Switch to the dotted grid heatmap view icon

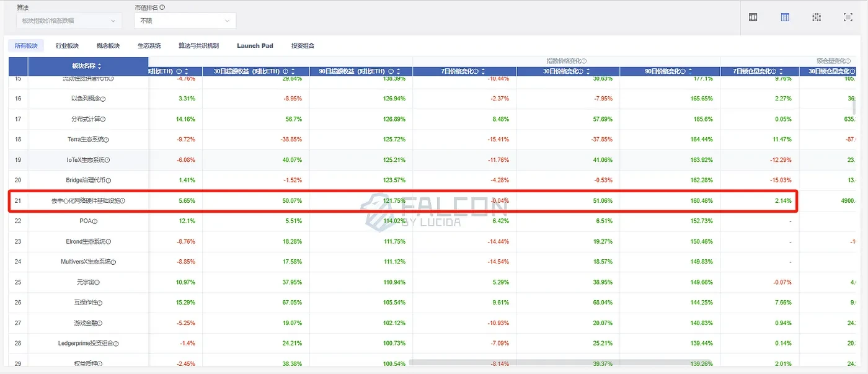click(817, 17)
